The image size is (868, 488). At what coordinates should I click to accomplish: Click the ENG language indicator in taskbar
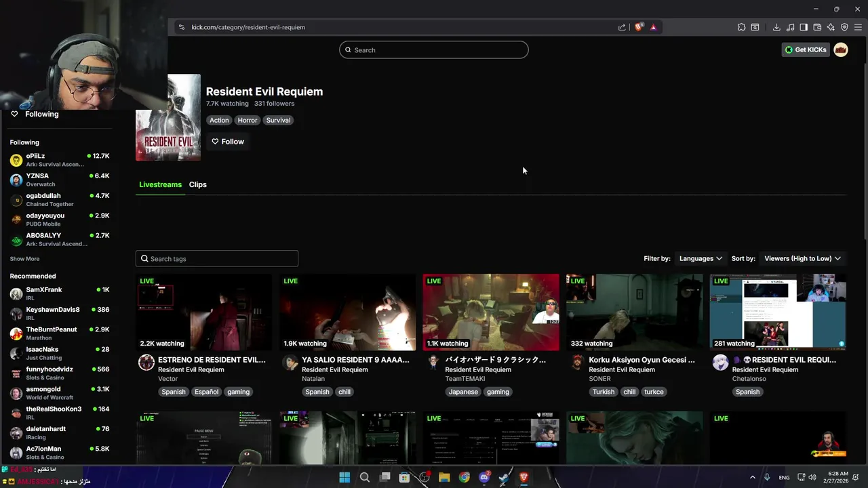click(x=784, y=477)
